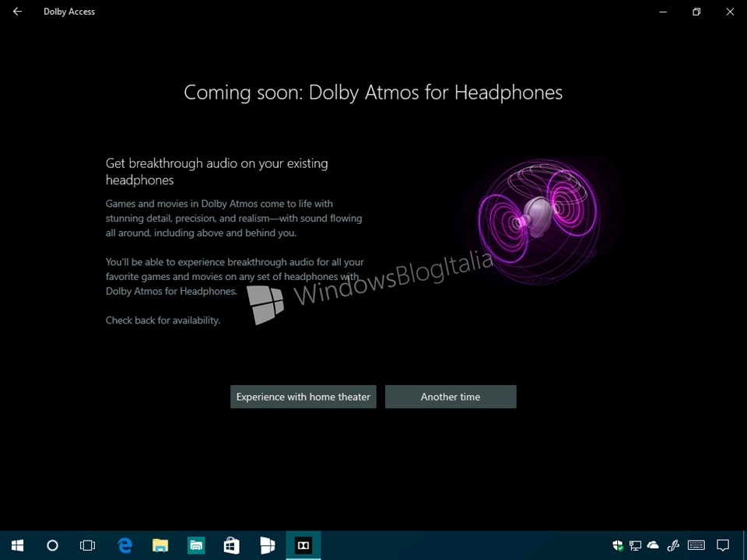Viewport: 747px width, 560px height.
Task: Restore down the Dolby Access window
Action: 696,12
